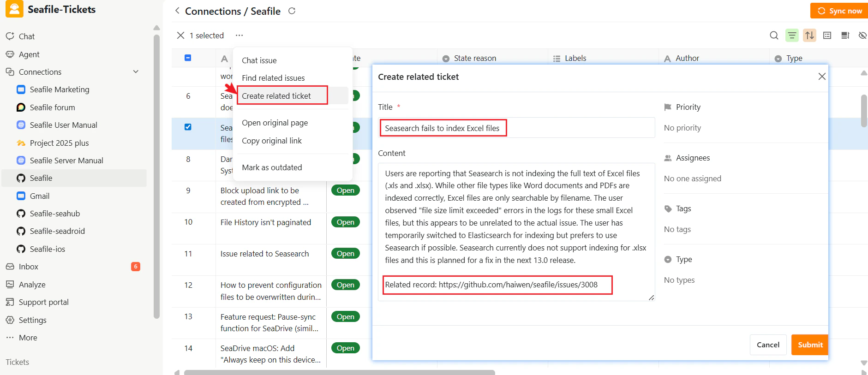Open row 12 How to prevent configuration
This screenshot has height=375, width=868.
[271, 291]
